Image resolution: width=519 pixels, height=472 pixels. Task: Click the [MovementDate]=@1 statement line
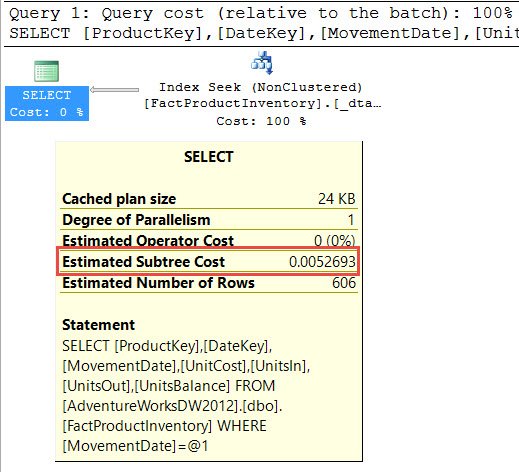pyautogui.click(x=135, y=446)
